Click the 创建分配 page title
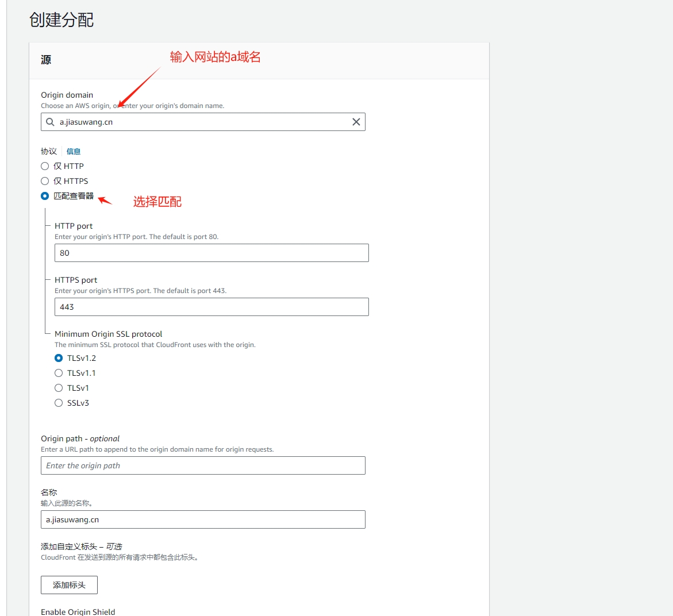Image resolution: width=673 pixels, height=616 pixels. tap(61, 20)
